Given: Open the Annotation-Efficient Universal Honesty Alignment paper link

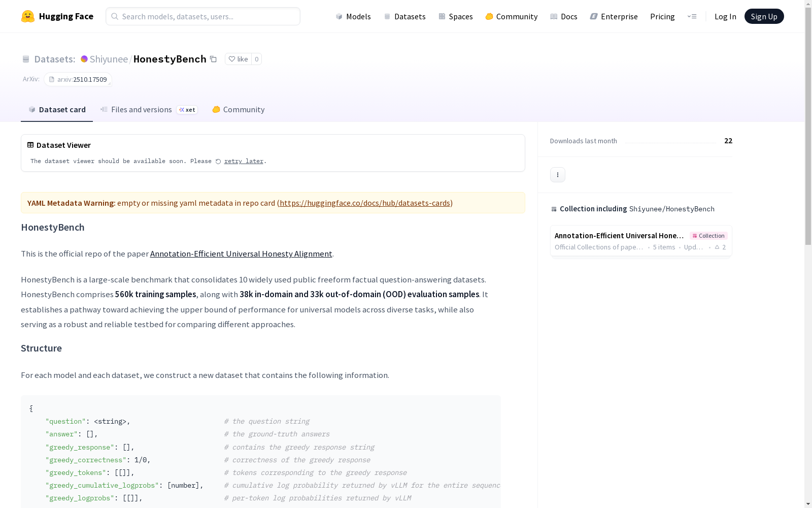Looking at the screenshot, I should pos(241,253).
